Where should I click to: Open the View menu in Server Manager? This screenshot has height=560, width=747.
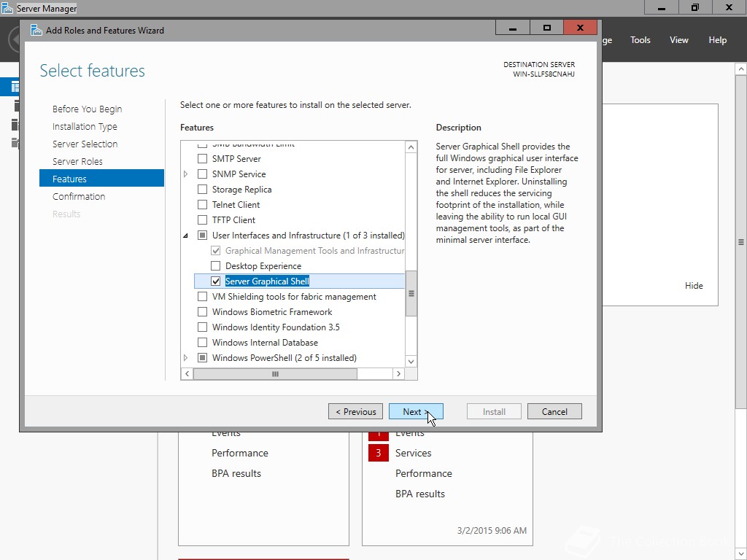679,40
